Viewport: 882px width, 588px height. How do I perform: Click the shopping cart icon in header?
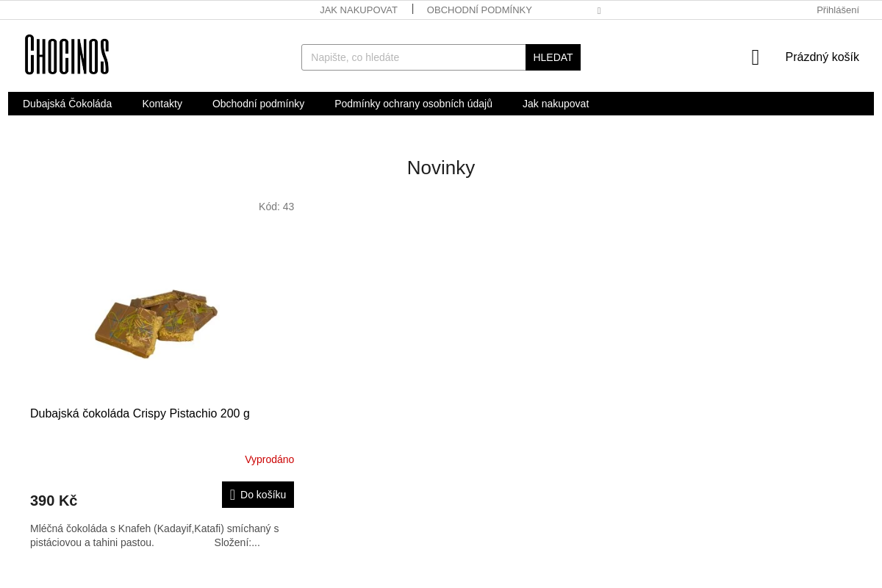(x=755, y=57)
